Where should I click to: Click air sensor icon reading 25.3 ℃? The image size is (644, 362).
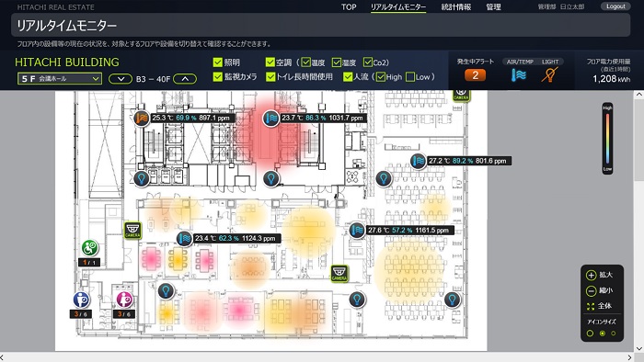[142, 119]
